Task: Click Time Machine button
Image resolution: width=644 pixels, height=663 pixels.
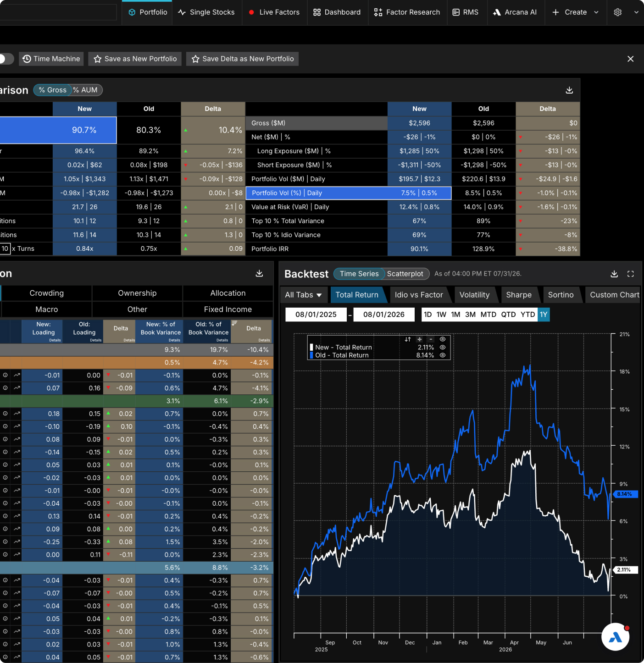Action: pyautogui.click(x=51, y=59)
